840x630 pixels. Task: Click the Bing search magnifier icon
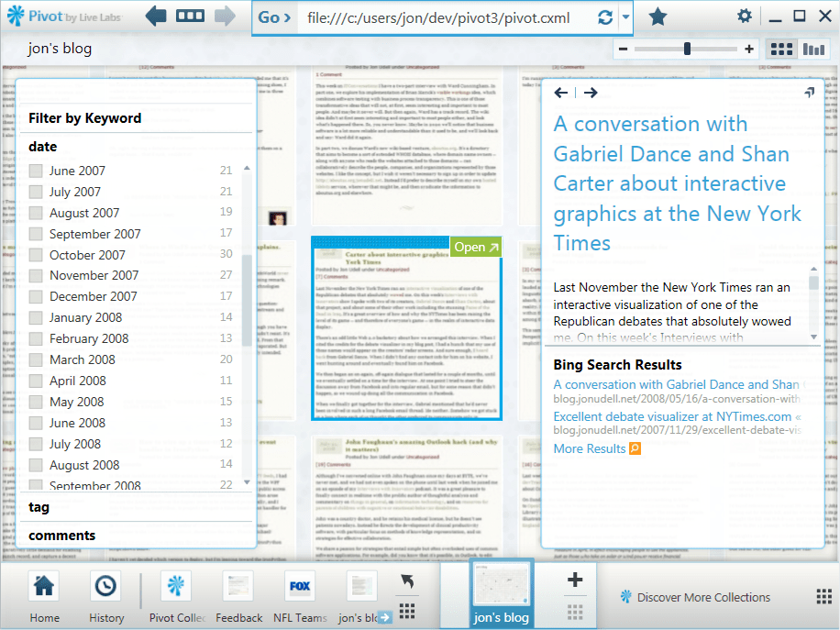tap(635, 448)
